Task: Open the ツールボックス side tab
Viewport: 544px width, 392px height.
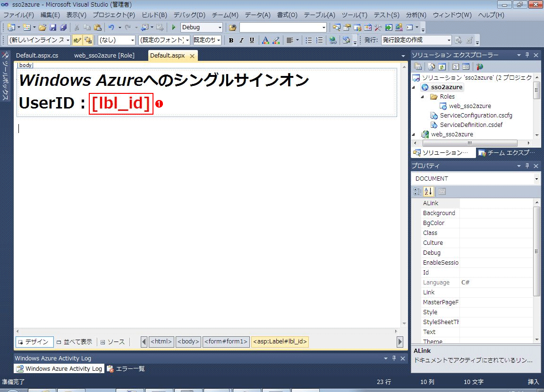Action: tap(5, 76)
